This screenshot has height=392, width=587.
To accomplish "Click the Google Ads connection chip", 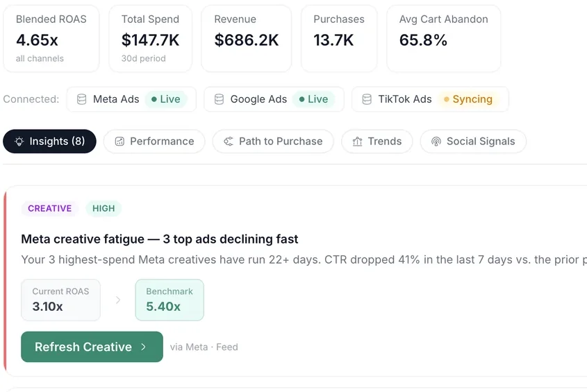I will point(274,99).
